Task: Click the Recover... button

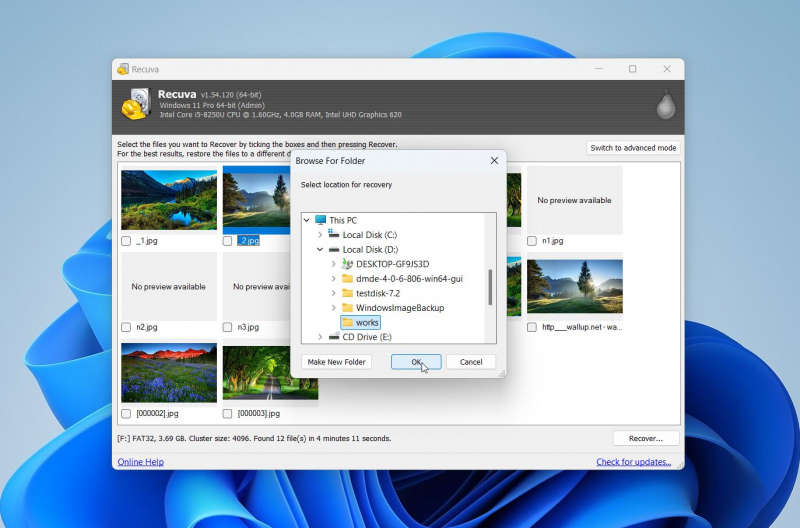Action: click(646, 438)
